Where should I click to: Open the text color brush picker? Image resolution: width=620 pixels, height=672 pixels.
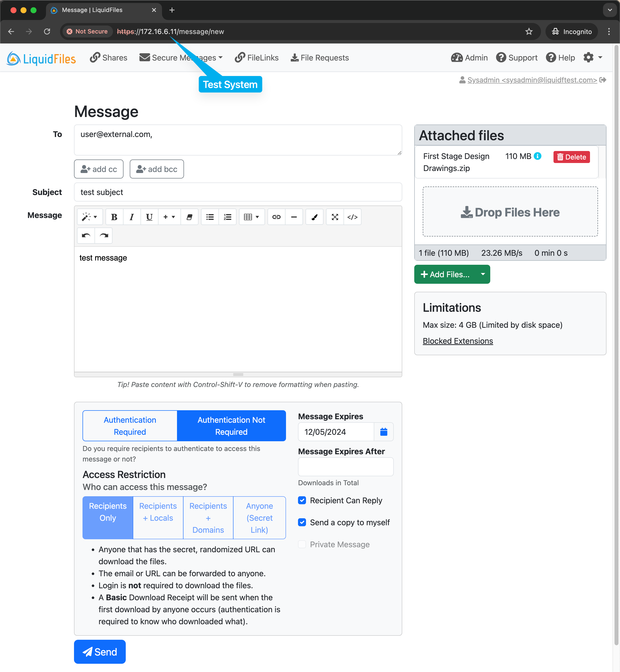point(314,217)
